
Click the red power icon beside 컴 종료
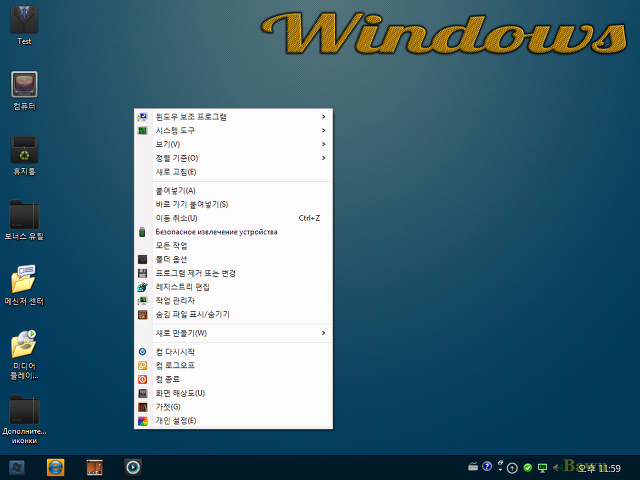pos(142,380)
